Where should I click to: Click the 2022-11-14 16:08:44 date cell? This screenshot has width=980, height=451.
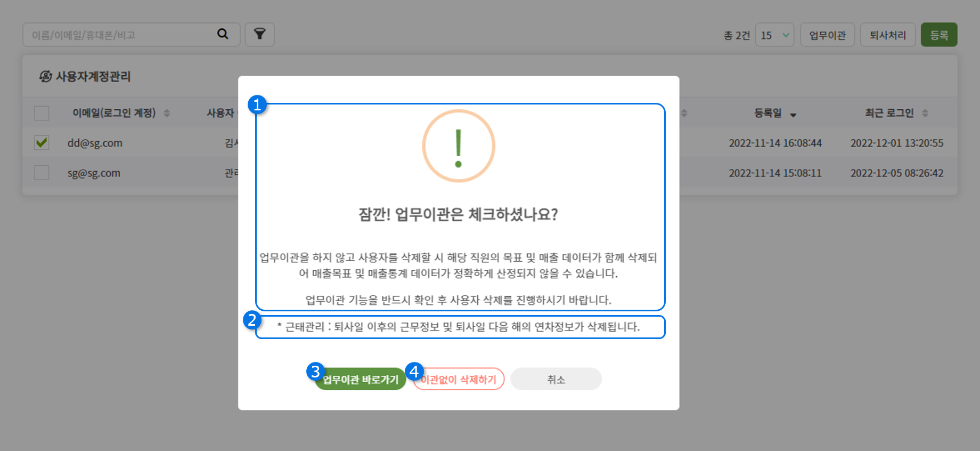[x=775, y=143]
